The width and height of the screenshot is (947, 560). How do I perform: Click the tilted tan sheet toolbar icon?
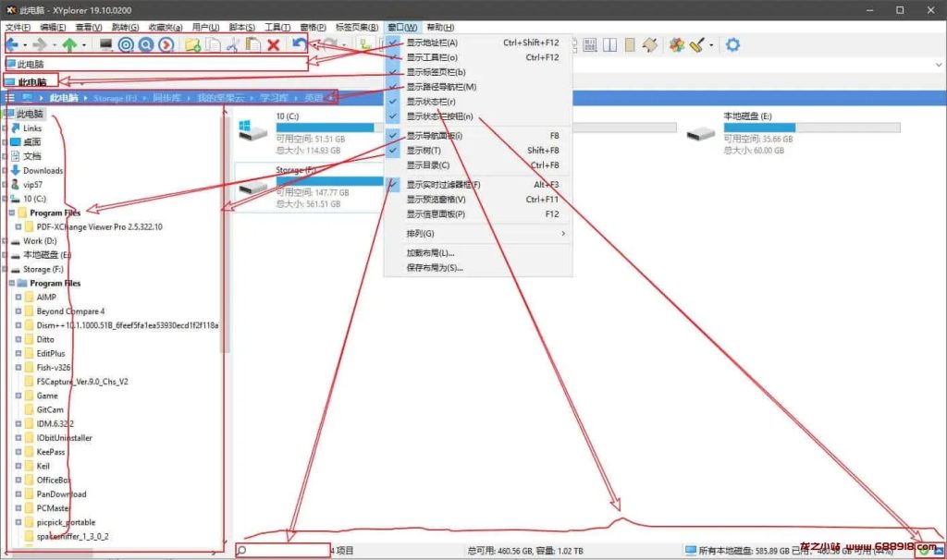tap(650, 44)
